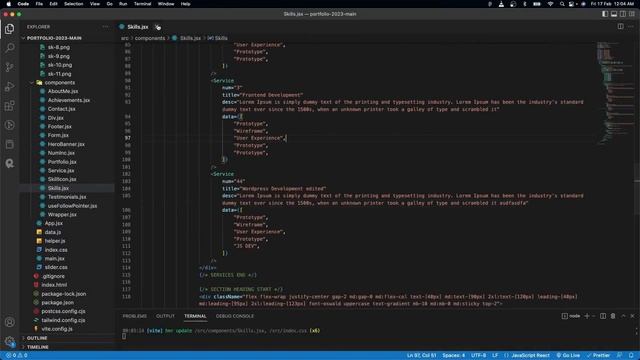640x360 pixels.
Task: Open tailwind.config.cjs file
Action: 63,320
